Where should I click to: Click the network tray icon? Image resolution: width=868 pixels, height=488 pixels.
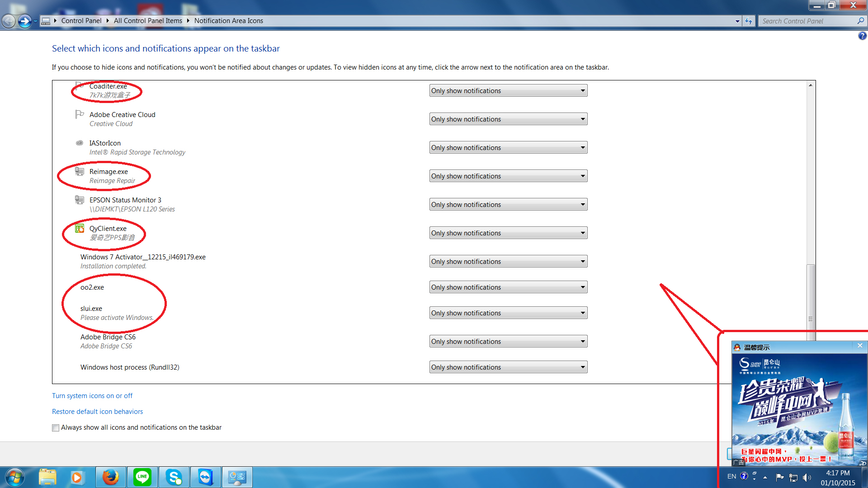pyautogui.click(x=793, y=477)
